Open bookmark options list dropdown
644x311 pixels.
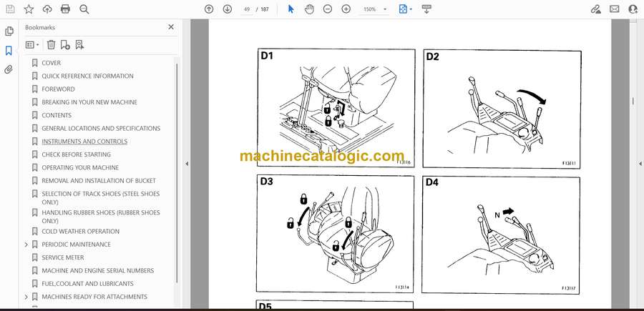(x=32, y=45)
